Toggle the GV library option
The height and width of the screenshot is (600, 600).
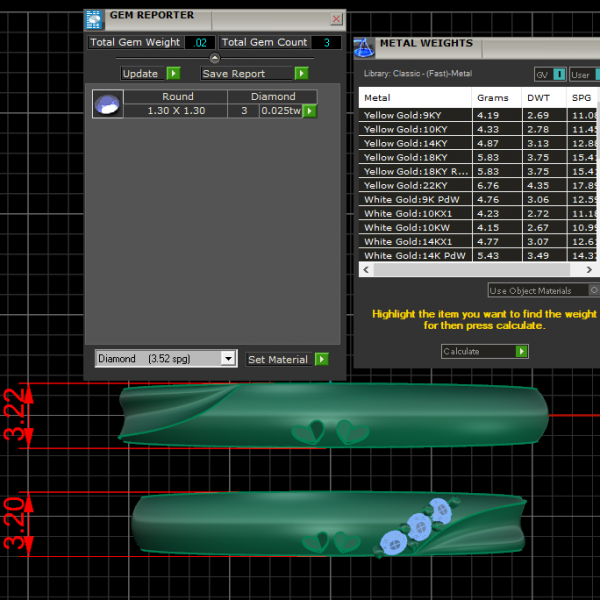click(559, 75)
